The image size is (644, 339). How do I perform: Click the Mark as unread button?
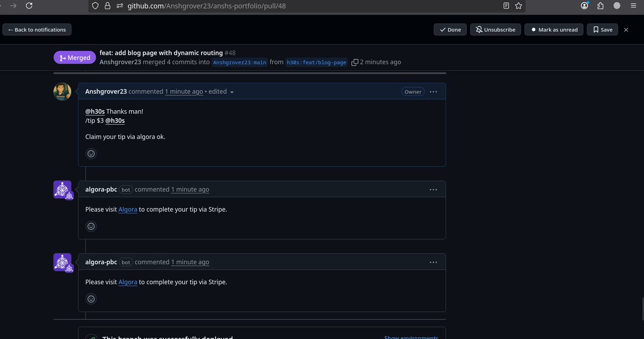[x=554, y=30]
